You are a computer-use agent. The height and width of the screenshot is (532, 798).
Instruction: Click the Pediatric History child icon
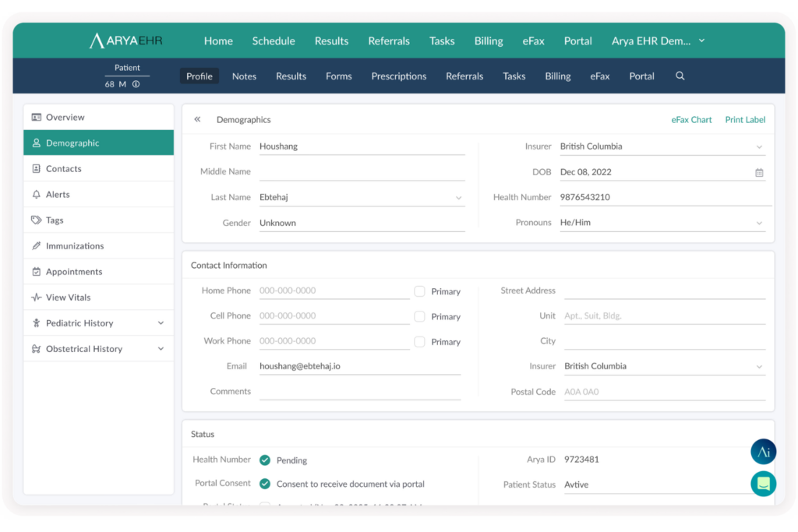click(x=36, y=323)
